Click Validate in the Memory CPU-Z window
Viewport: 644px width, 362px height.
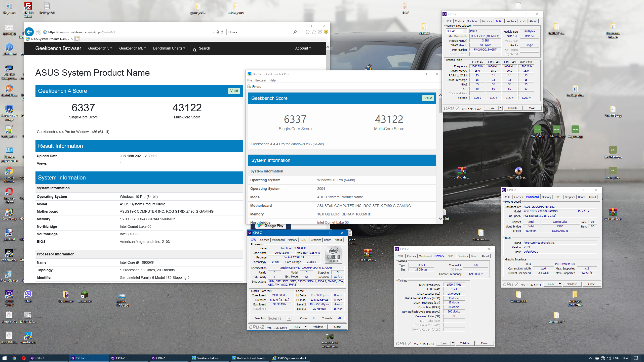pyautogui.click(x=465, y=343)
